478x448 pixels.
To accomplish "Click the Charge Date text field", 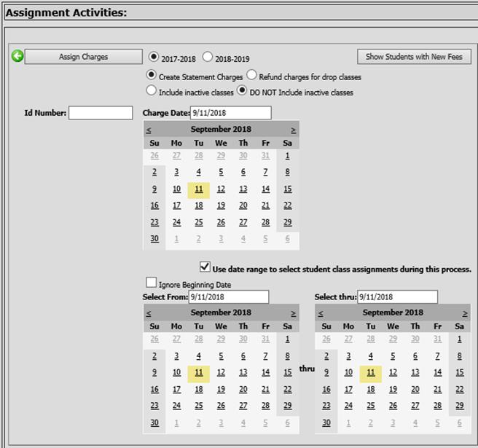I will [230, 113].
